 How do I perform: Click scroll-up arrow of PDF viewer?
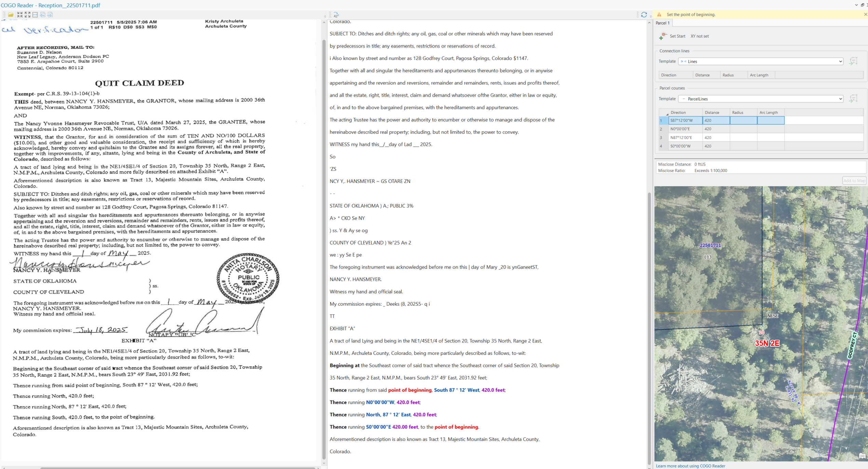(x=324, y=23)
